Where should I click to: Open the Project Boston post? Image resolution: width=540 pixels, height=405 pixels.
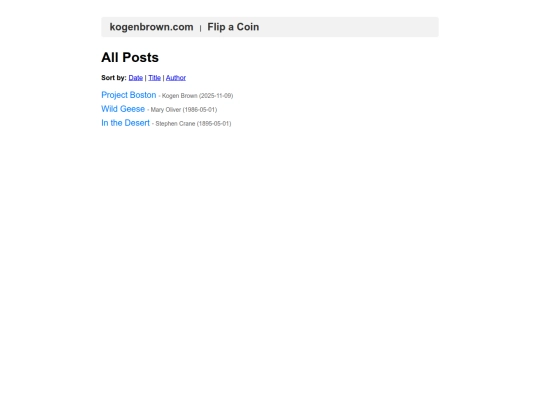pos(129,95)
